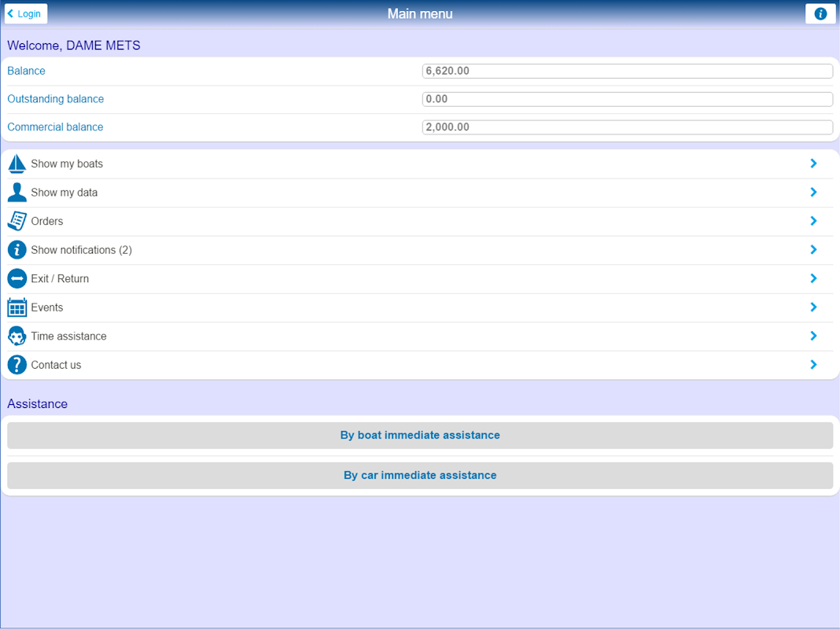Open the Contact us menu item

420,365
